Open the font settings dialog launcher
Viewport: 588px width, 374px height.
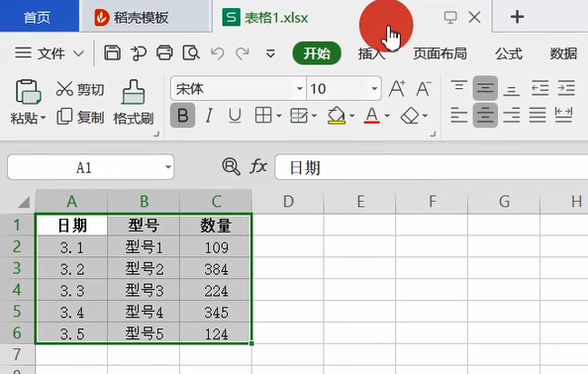pos(433,135)
